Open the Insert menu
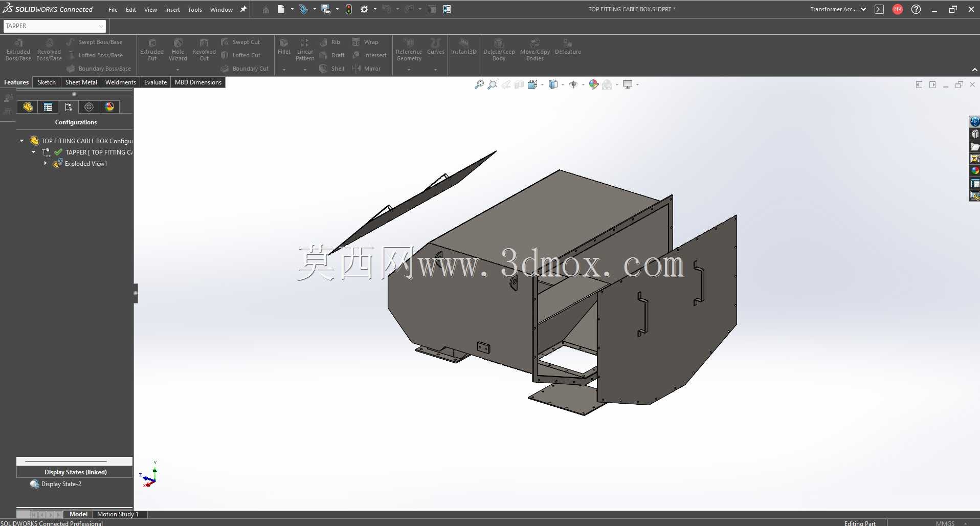Image resolution: width=980 pixels, height=526 pixels. [172, 10]
